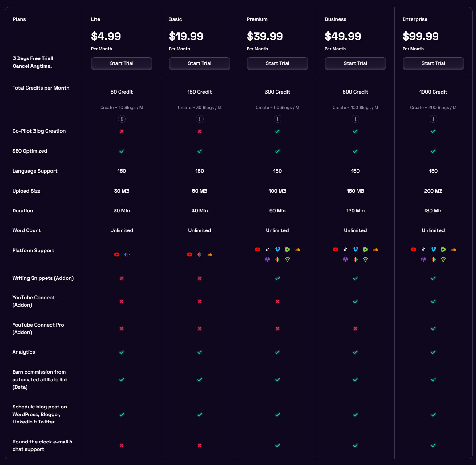The width and height of the screenshot is (476, 465).
Task: Click '30 Min' duration for Lite
Action: point(122,211)
